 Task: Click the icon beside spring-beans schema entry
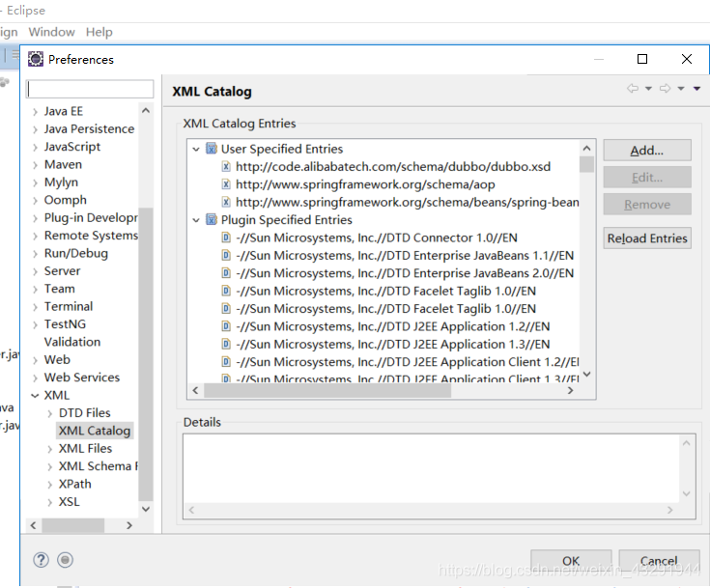(226, 202)
